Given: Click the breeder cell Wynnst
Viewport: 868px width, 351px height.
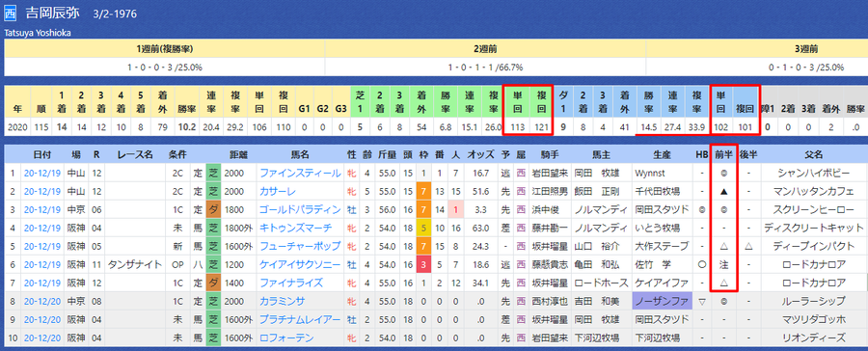Looking at the screenshot, I should [x=650, y=174].
